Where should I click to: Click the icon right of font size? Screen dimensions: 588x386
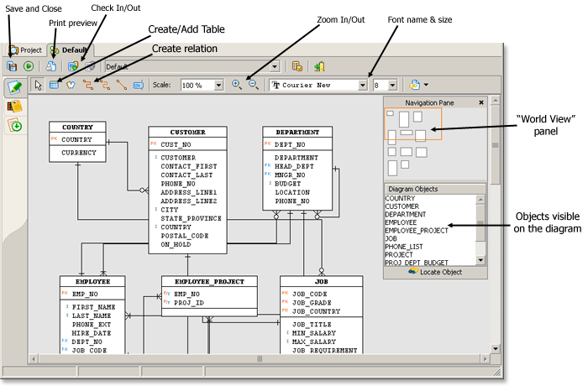point(414,85)
